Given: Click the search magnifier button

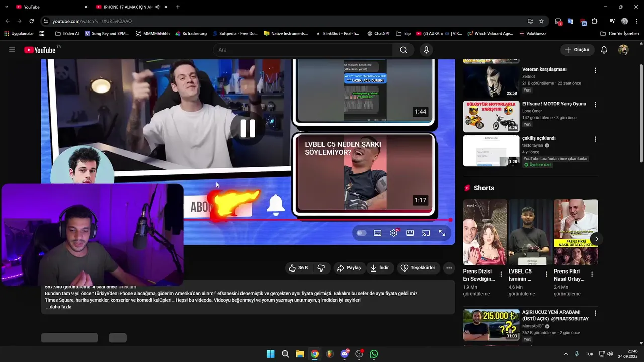Looking at the screenshot, I should 403,50.
